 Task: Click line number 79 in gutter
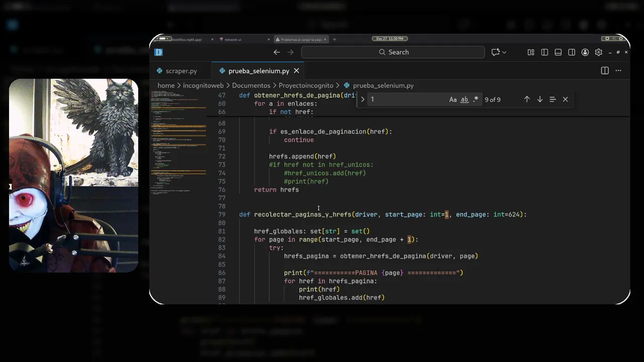[221, 215]
